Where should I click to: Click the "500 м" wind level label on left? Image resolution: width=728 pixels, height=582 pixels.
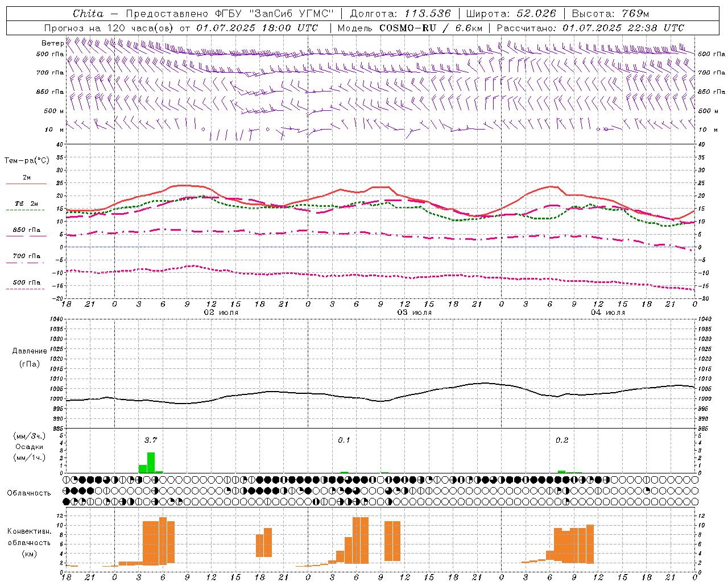pos(54,111)
